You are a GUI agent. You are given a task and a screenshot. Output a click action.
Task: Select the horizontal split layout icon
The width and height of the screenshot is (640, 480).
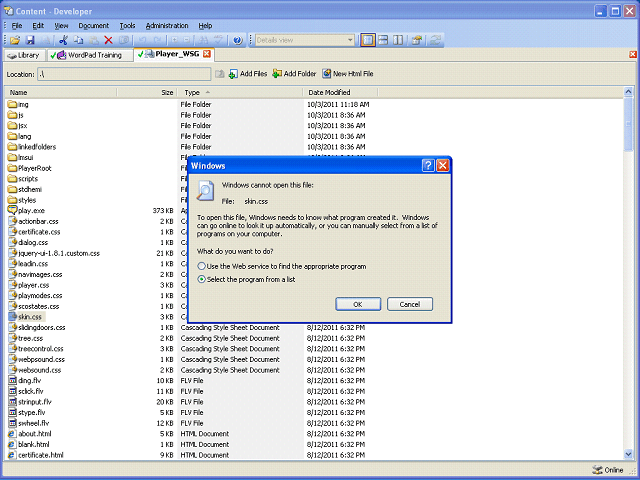point(383,40)
